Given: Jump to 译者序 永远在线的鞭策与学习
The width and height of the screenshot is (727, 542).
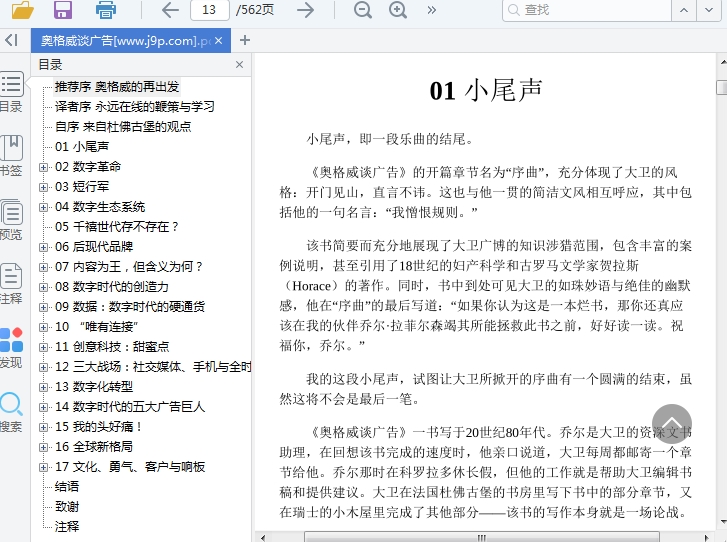Looking at the screenshot, I should pos(134,107).
